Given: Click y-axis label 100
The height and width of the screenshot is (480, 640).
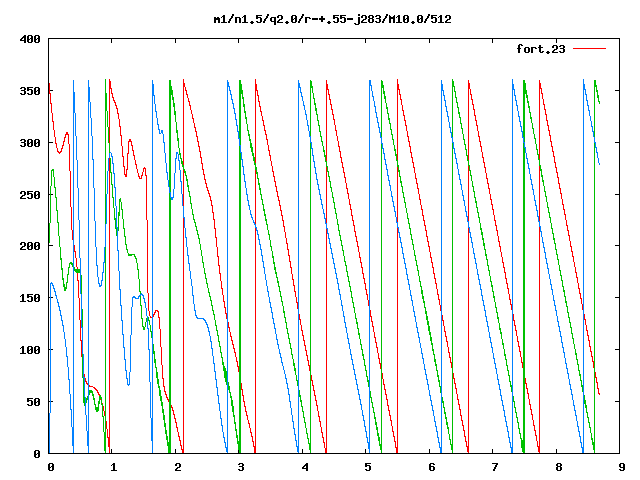Looking at the screenshot, I should [x=30, y=350].
